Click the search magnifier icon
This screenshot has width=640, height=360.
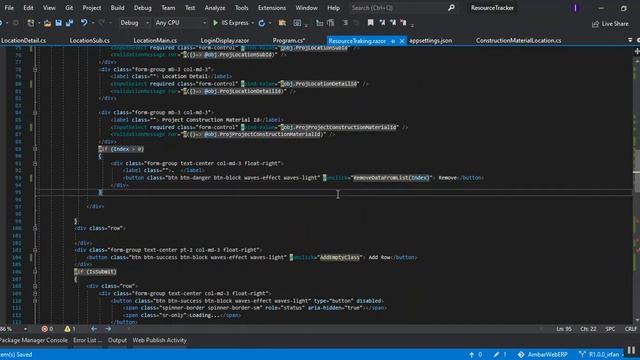tap(451, 8)
